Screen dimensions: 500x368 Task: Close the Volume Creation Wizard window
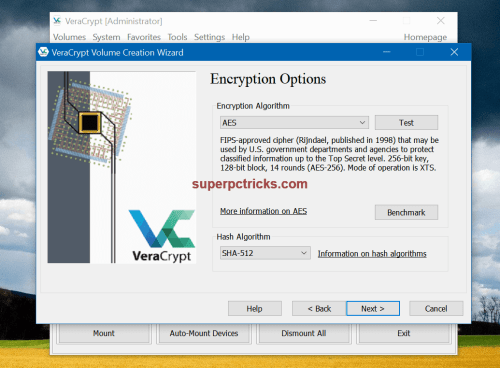click(454, 52)
